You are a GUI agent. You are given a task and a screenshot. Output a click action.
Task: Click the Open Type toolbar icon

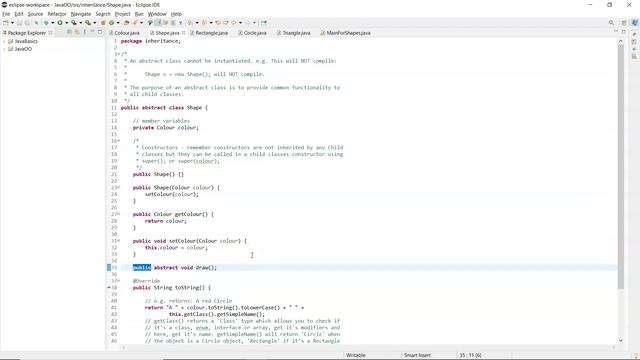coord(127,23)
